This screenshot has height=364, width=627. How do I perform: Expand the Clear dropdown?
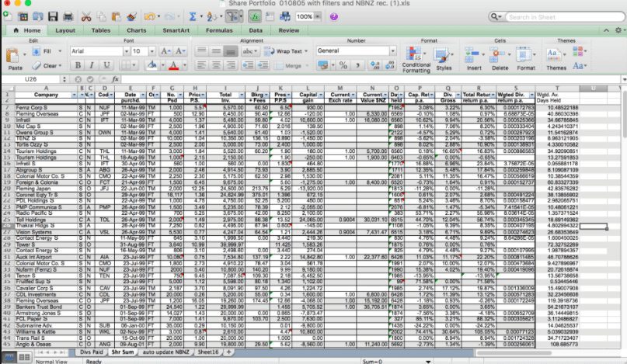[60, 65]
